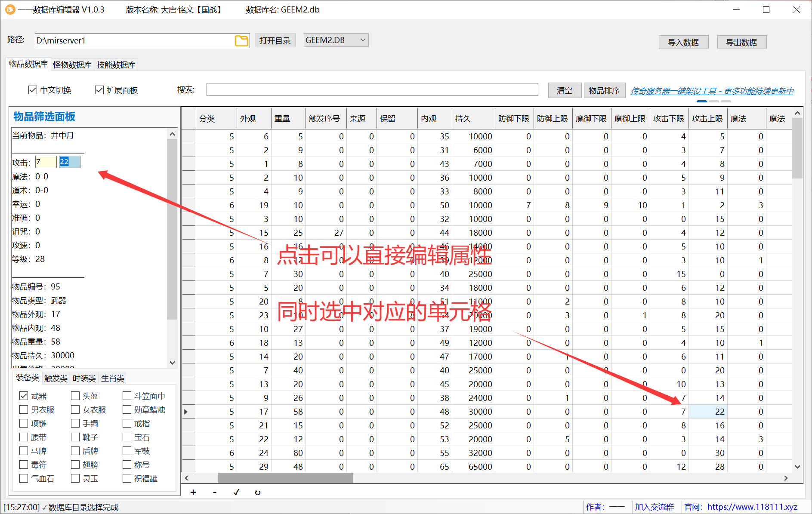The image size is (812, 514).
Task: Enable the 头盔 equipment filter
Action: [x=75, y=396]
